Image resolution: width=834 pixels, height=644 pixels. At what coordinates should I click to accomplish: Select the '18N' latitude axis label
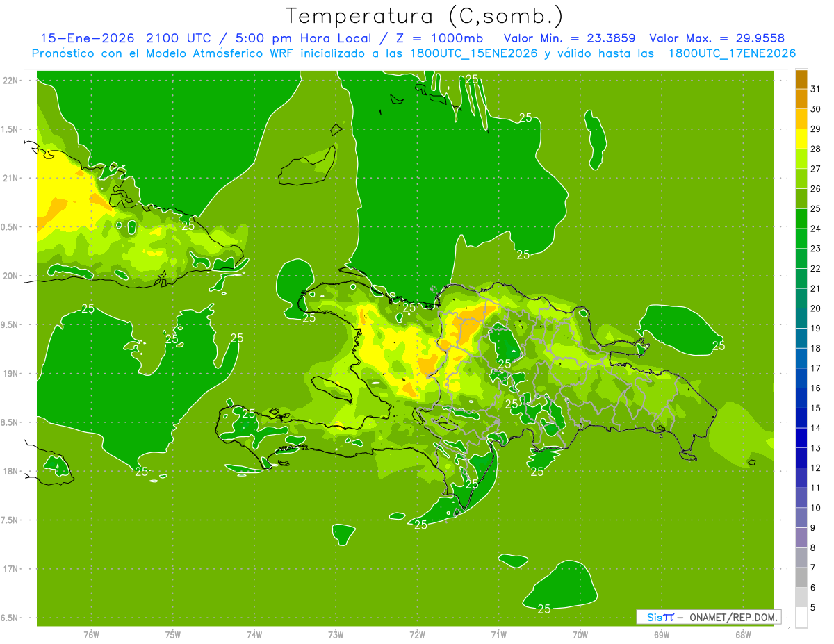(12, 471)
